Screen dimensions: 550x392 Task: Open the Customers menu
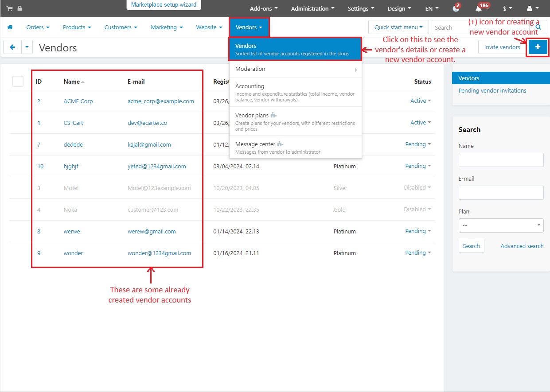click(x=121, y=27)
